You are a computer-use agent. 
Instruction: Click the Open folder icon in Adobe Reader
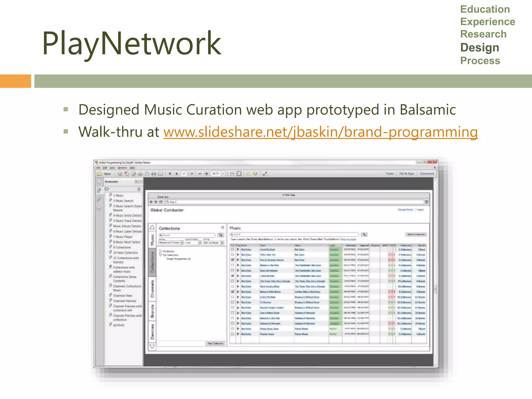(x=99, y=174)
